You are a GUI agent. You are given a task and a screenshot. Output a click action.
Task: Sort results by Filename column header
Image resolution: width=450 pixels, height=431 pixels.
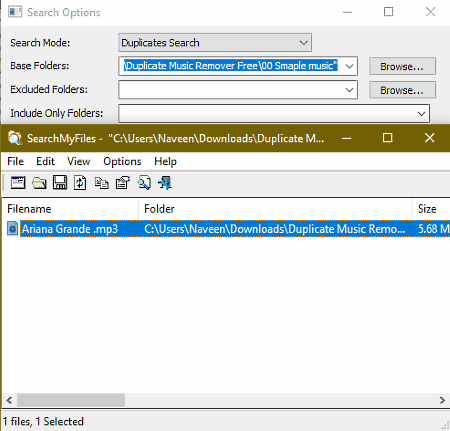pyautogui.click(x=70, y=209)
